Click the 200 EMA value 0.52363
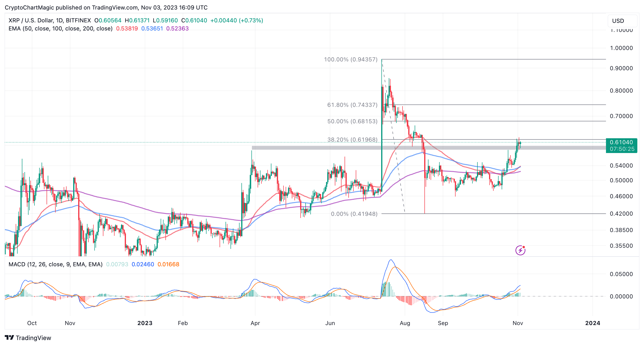Viewport: 644px width, 346px height. click(177, 29)
